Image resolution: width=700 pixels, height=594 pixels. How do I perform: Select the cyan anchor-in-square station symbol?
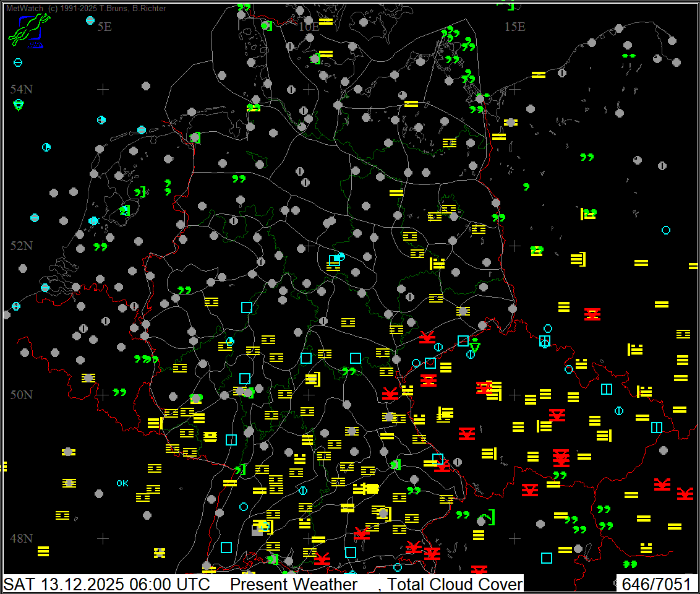pyautogui.click(x=545, y=341)
